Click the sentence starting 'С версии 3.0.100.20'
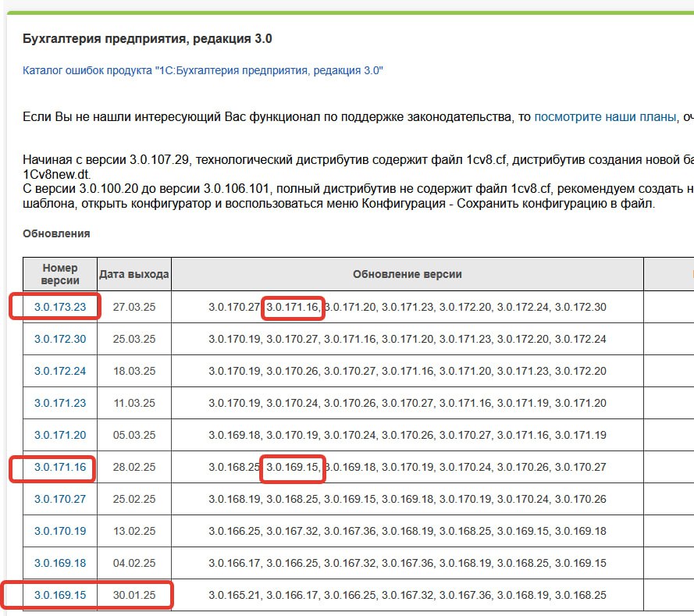 click(x=358, y=196)
